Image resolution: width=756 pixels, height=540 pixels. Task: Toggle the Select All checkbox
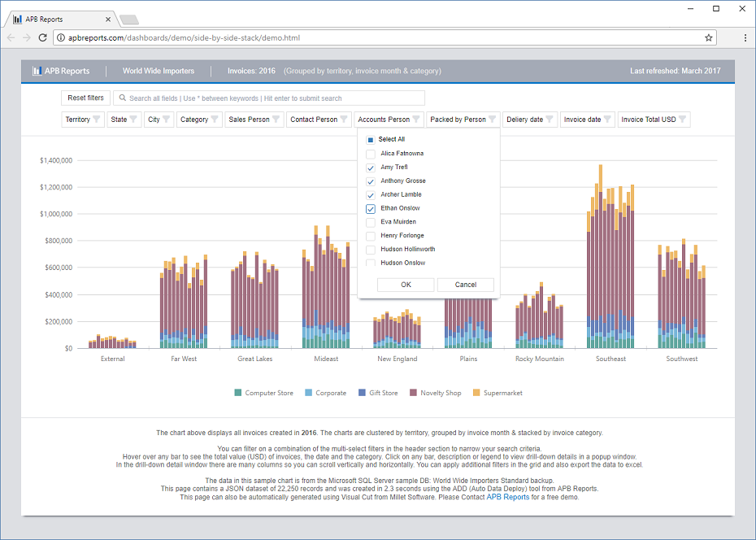click(371, 140)
